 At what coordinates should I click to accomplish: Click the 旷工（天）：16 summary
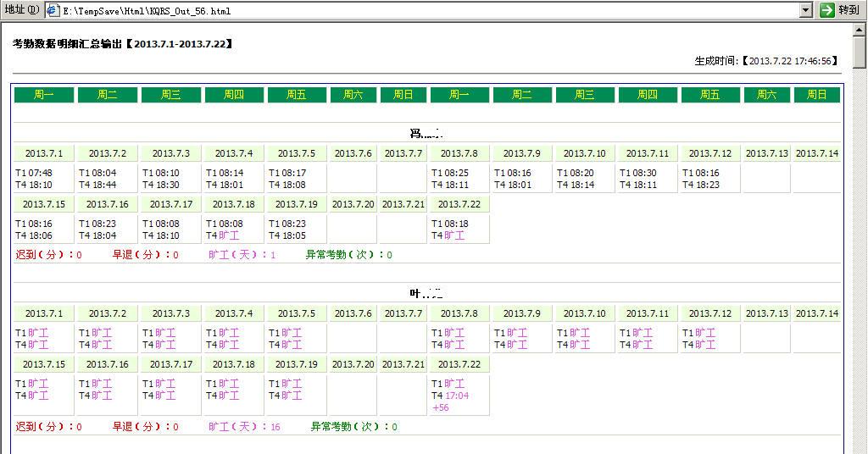(x=244, y=427)
